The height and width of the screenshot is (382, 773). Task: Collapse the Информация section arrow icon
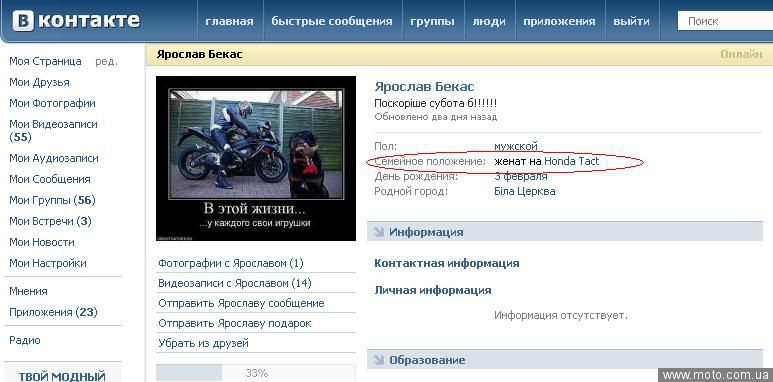[x=379, y=232]
